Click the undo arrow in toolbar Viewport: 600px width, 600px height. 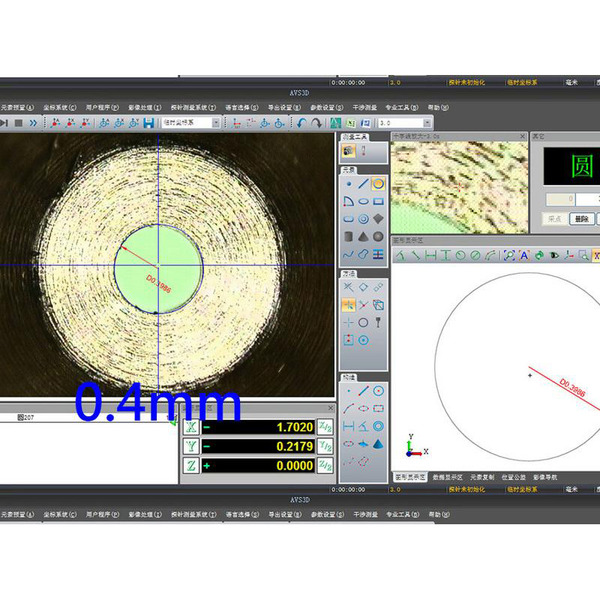302,123
